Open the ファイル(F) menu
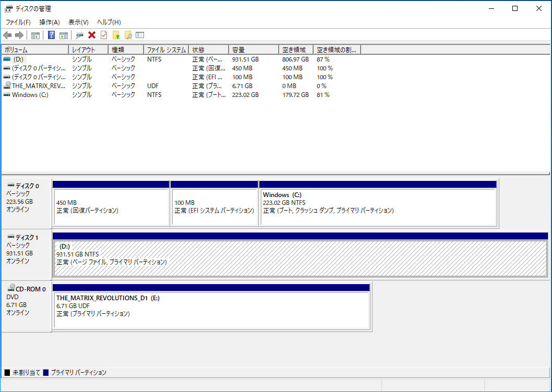 tap(18, 22)
